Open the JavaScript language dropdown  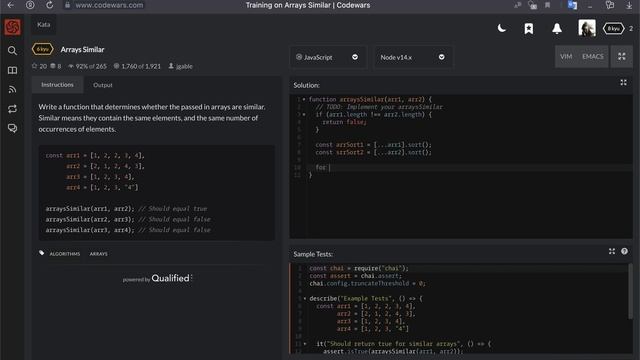[x=327, y=57]
